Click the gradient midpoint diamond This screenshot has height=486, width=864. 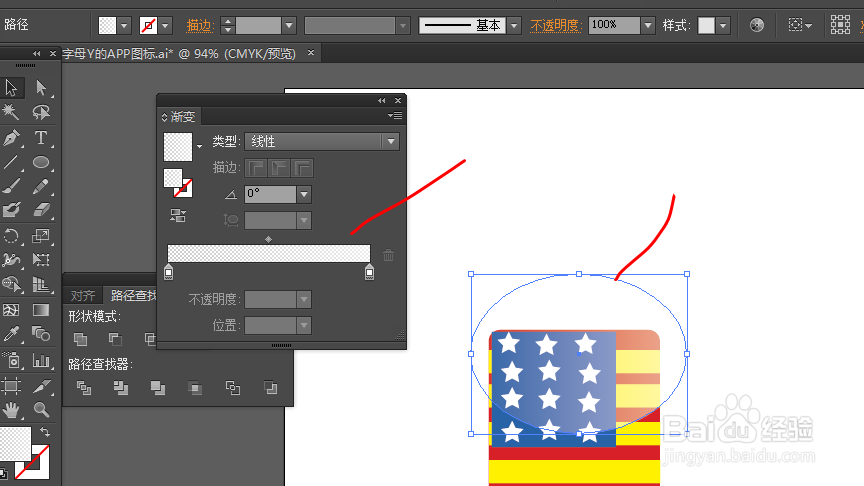(268, 239)
